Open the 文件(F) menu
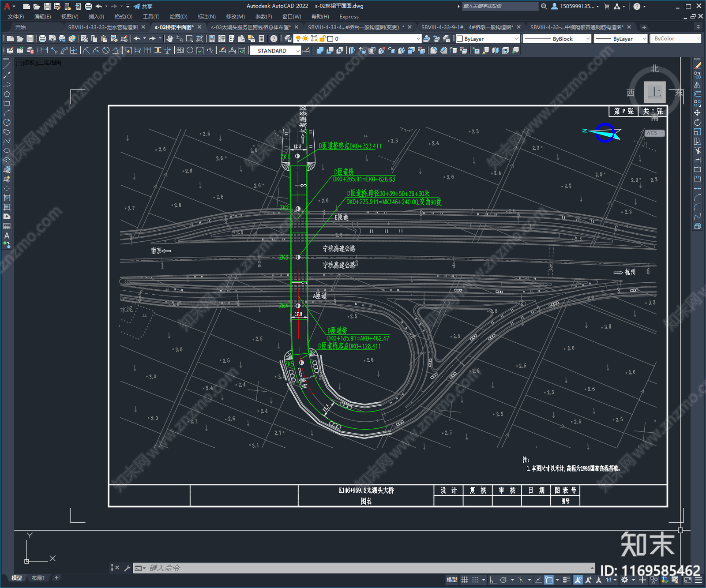The image size is (706, 588). [x=16, y=16]
